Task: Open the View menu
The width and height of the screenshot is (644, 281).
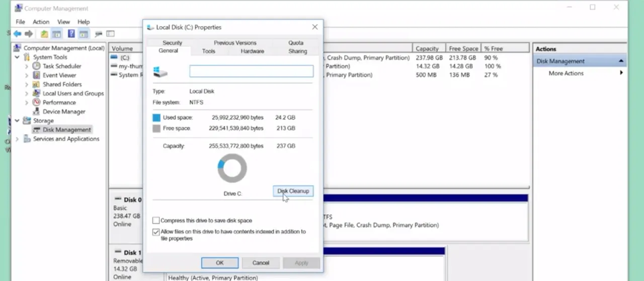Action: [x=63, y=22]
